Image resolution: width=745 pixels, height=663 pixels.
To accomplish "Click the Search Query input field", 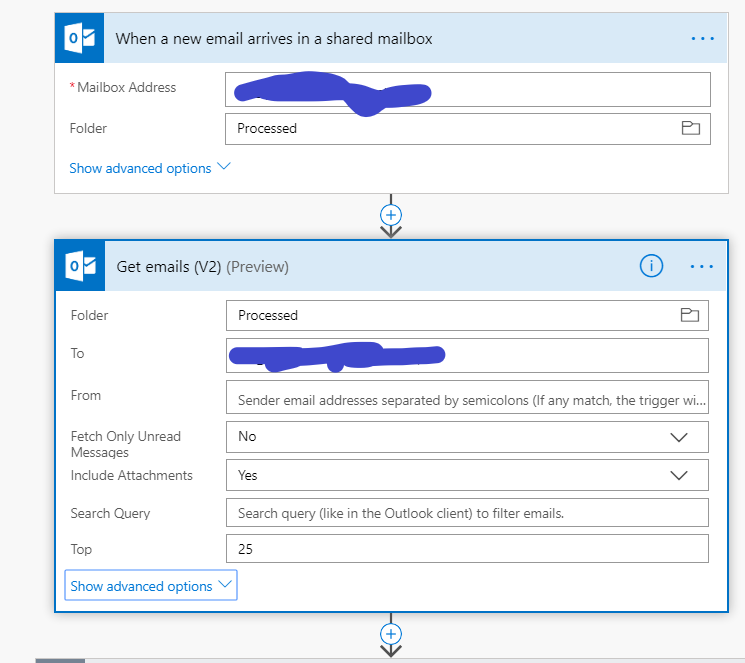I will (467, 512).
